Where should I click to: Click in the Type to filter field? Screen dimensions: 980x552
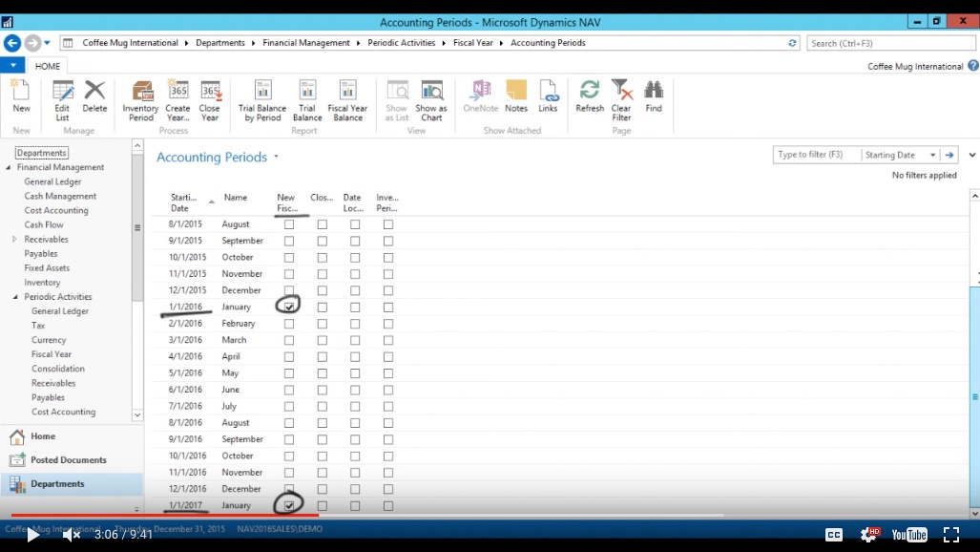coord(816,155)
